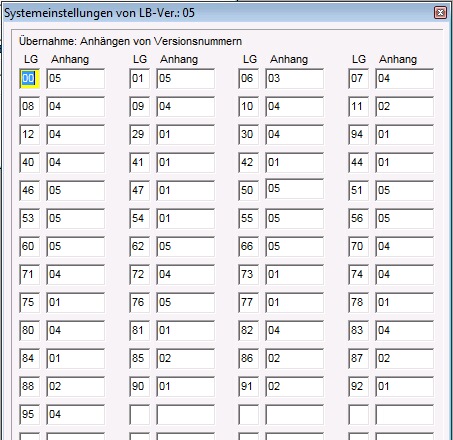
Task: Click the empty LG field right of Anhang 04 for LG 95
Action: point(139,415)
